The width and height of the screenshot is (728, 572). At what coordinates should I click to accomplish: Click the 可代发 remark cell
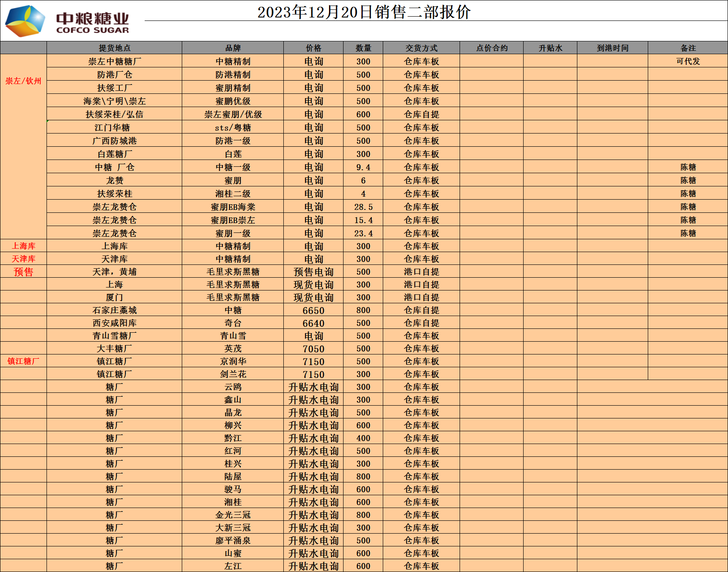tap(688, 61)
